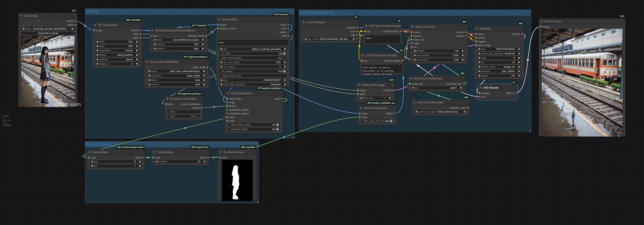Increase KSampler steps with the right arrow
The width and height of the screenshot is (644, 225).
519,58
